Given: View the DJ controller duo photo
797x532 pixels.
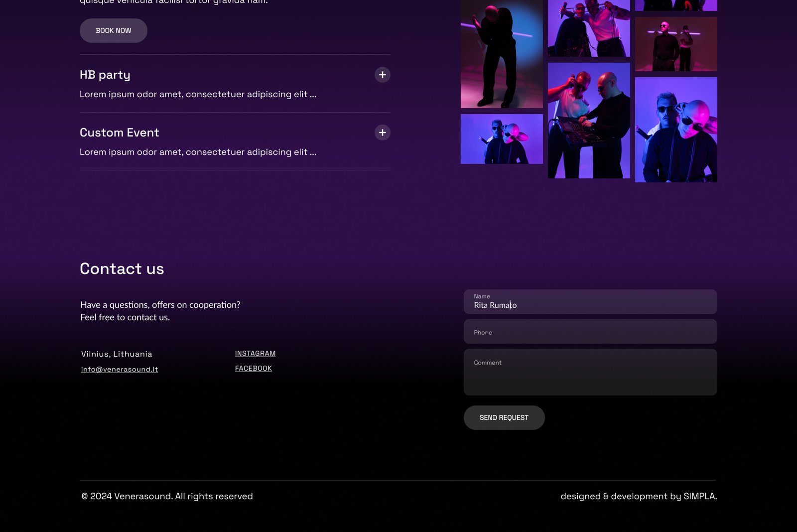Looking at the screenshot, I should pyautogui.click(x=589, y=121).
